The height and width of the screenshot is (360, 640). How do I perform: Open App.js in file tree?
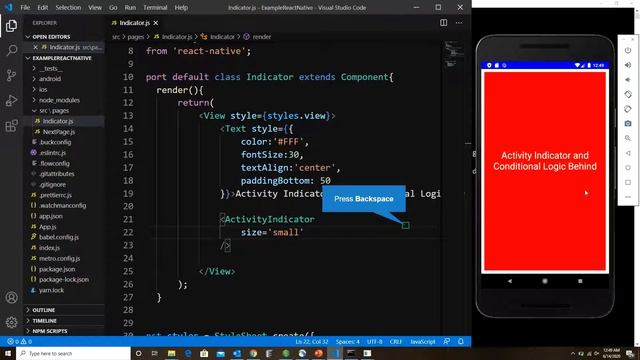tap(47, 227)
